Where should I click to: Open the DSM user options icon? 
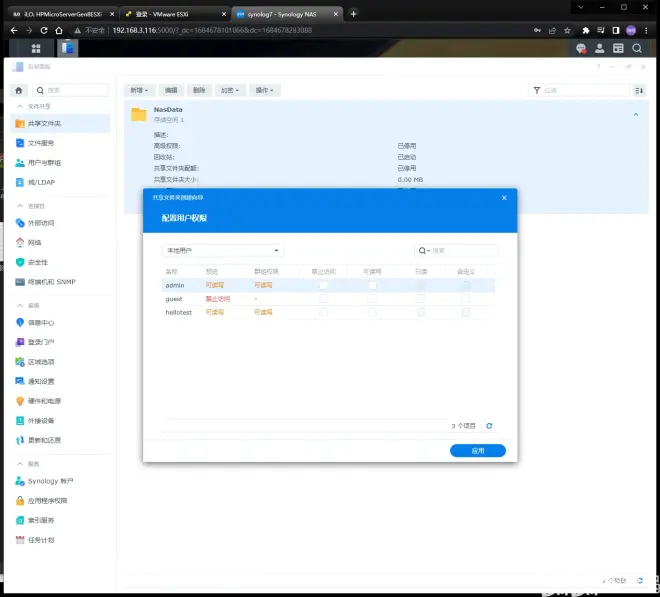pyautogui.click(x=599, y=48)
